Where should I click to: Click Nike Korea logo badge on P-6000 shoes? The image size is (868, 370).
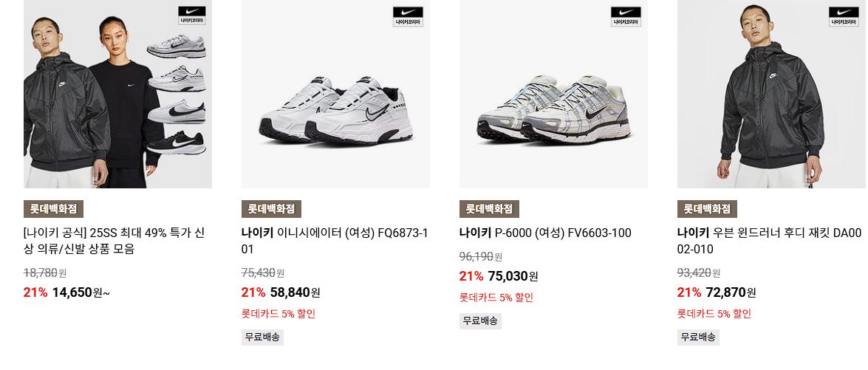coord(626,16)
